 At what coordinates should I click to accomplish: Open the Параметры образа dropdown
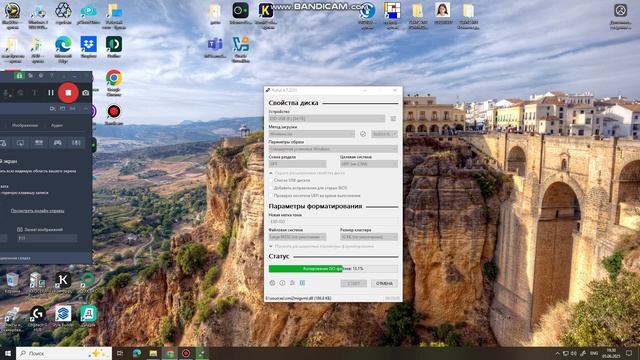(333, 149)
